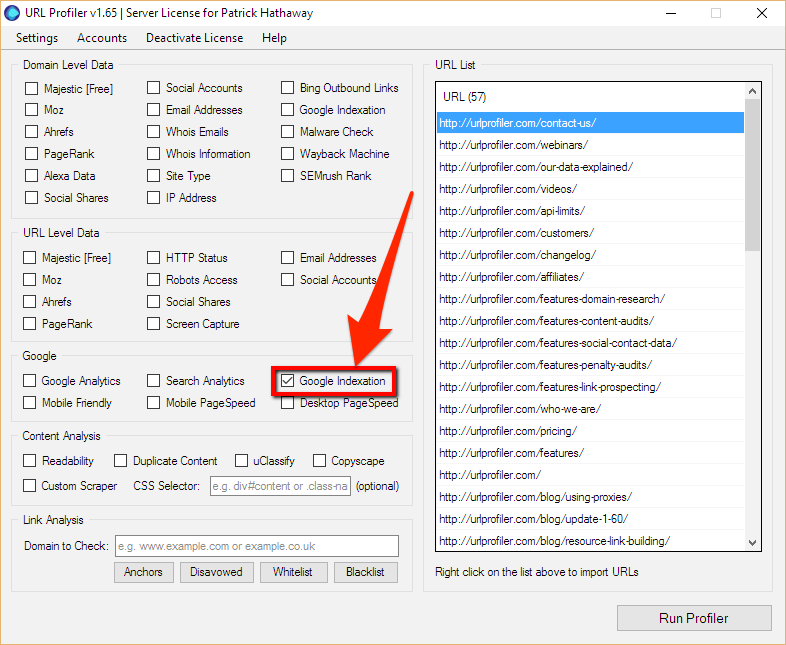786x645 pixels.
Task: Click the URL Profiler app icon in title bar
Action: (x=14, y=13)
